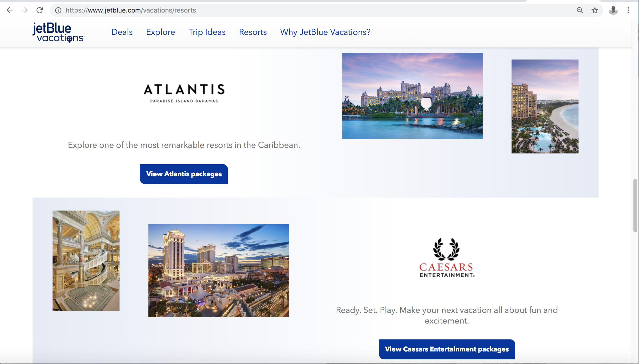Click the Atlantis Paradise Island Bahamas logo
This screenshot has height=364, width=639.
pyautogui.click(x=184, y=93)
